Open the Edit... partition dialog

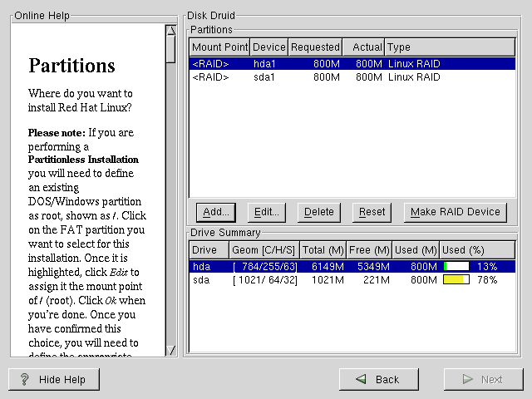click(267, 212)
